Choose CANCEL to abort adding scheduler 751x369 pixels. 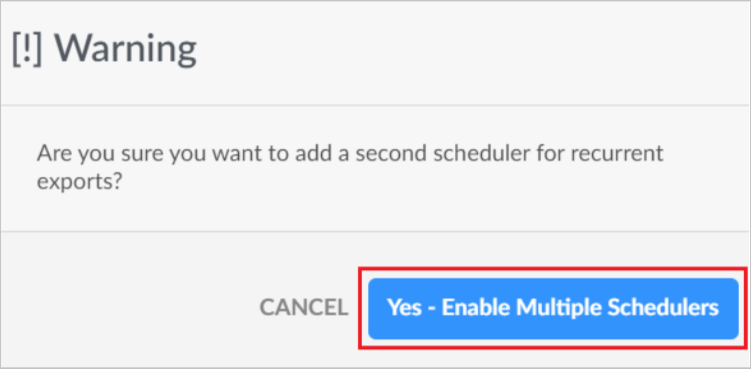click(x=304, y=308)
